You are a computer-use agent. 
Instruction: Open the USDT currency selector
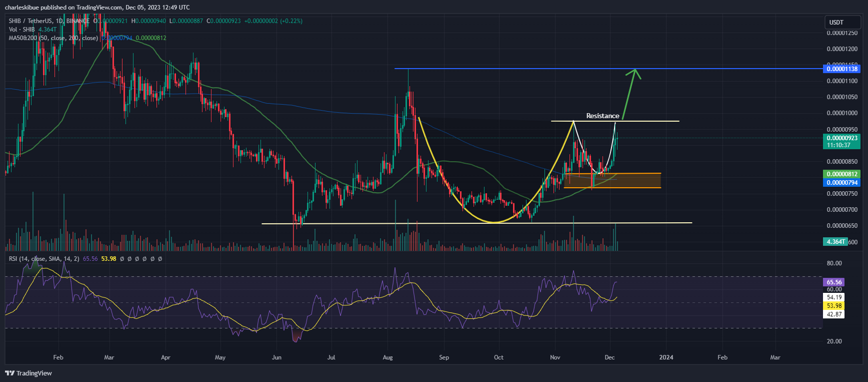pos(842,22)
